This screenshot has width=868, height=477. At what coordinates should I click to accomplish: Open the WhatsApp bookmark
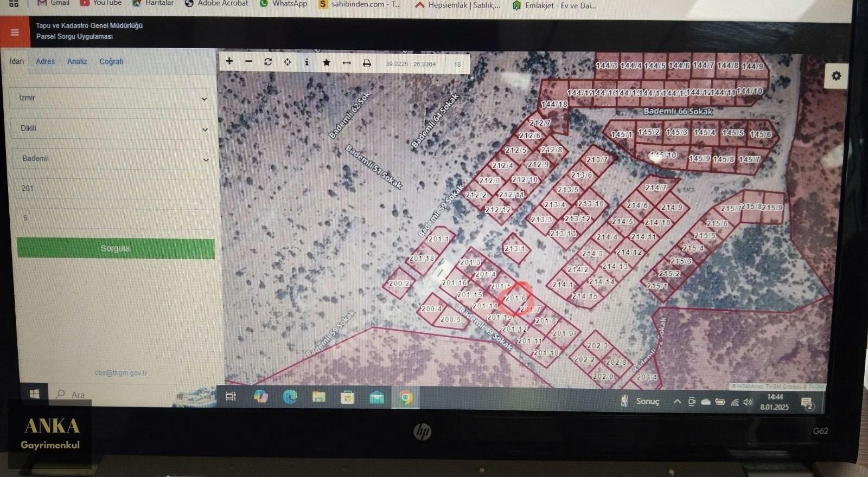coord(284,4)
